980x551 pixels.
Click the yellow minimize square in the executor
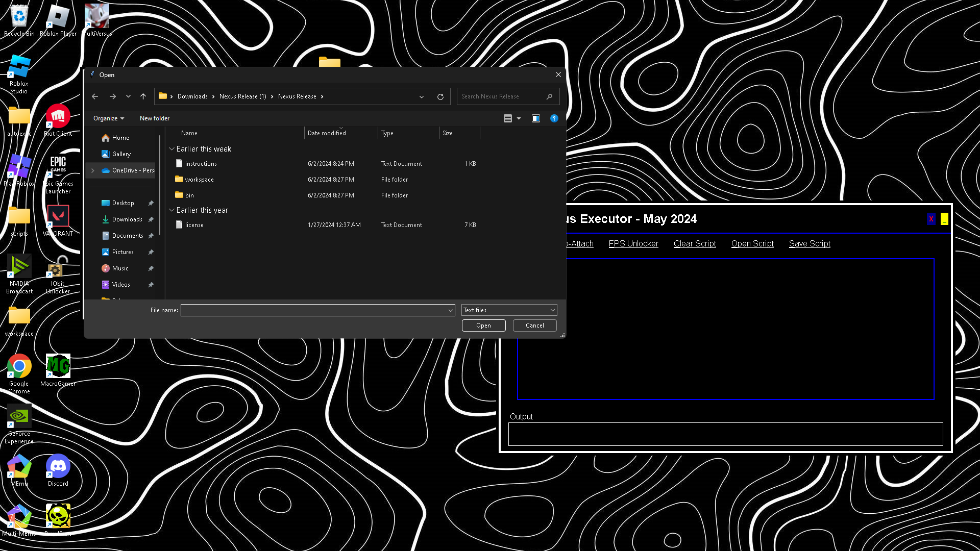[x=944, y=219]
